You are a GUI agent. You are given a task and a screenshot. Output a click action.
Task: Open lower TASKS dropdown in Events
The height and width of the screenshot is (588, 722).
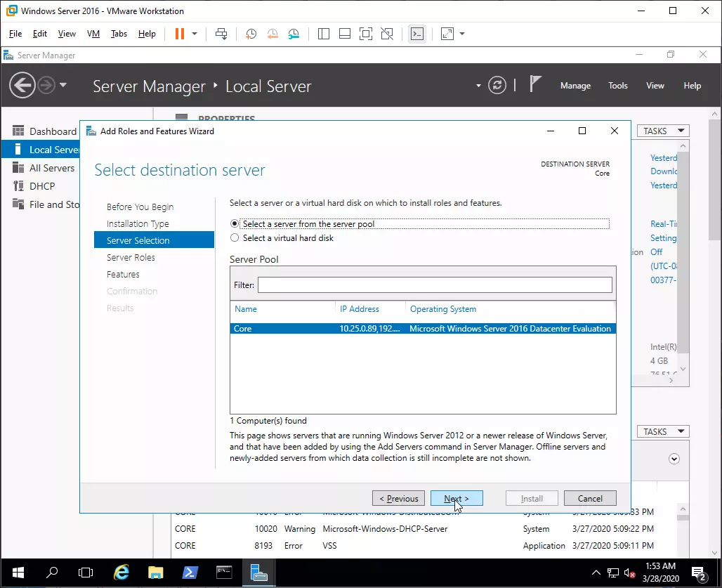[x=663, y=431]
